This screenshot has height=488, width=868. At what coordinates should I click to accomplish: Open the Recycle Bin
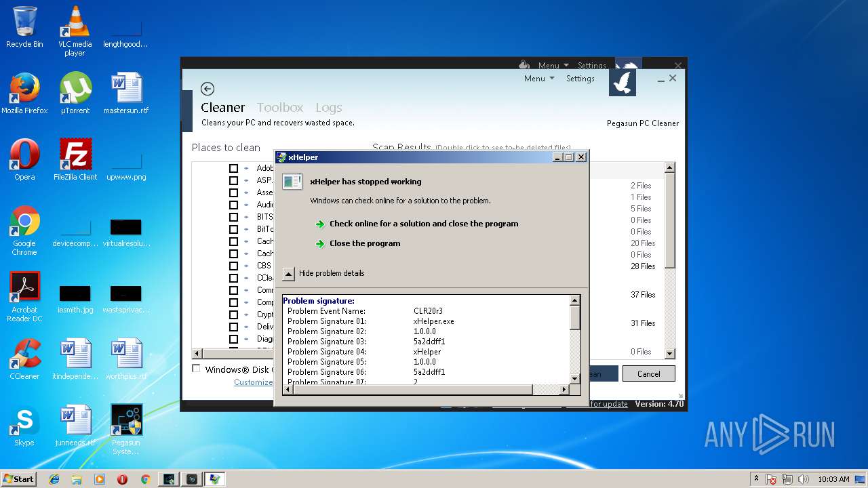pos(24,27)
